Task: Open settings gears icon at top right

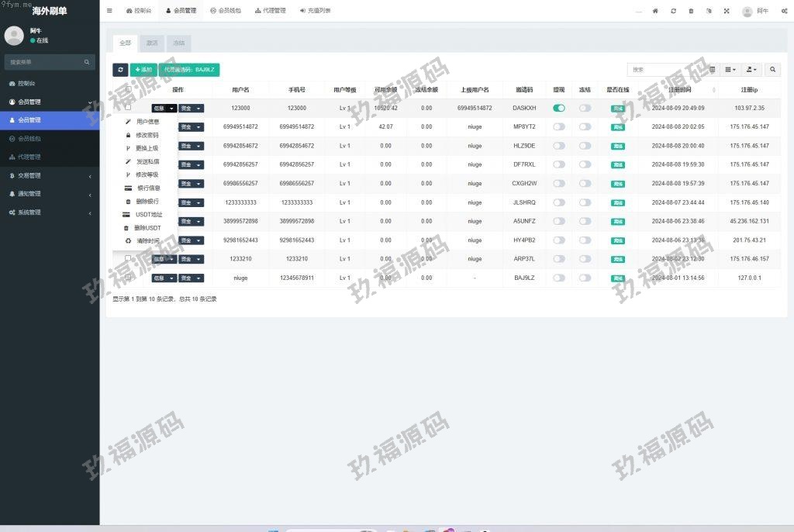Action: pos(782,11)
